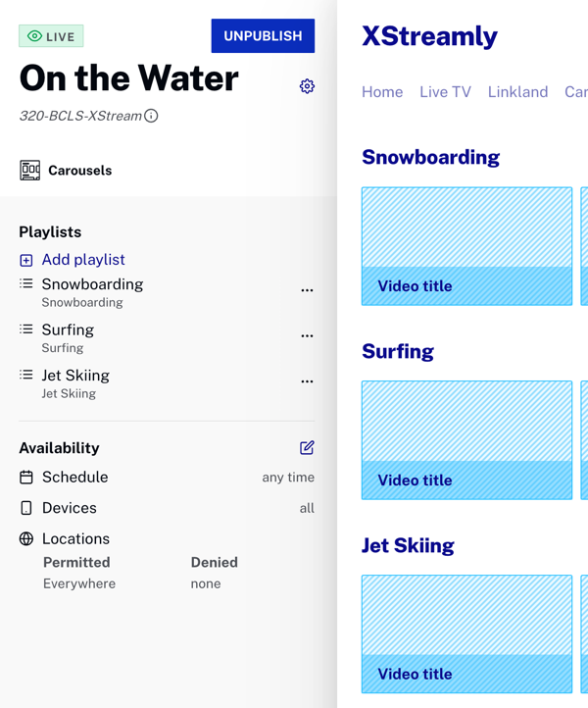This screenshot has width=588, height=708.
Task: Click the Add playlist link
Action: 83,260
